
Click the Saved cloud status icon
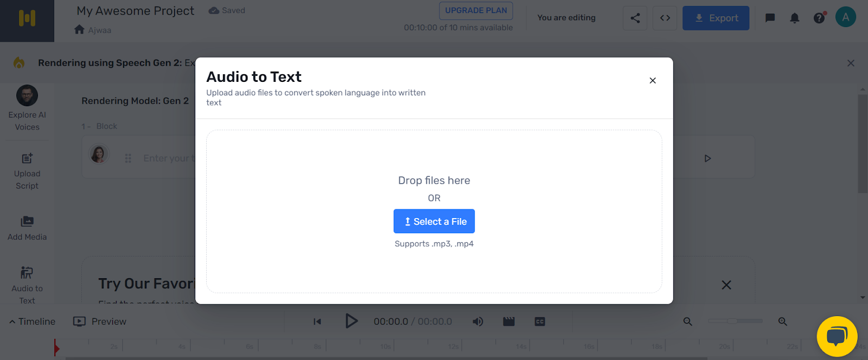tap(214, 10)
